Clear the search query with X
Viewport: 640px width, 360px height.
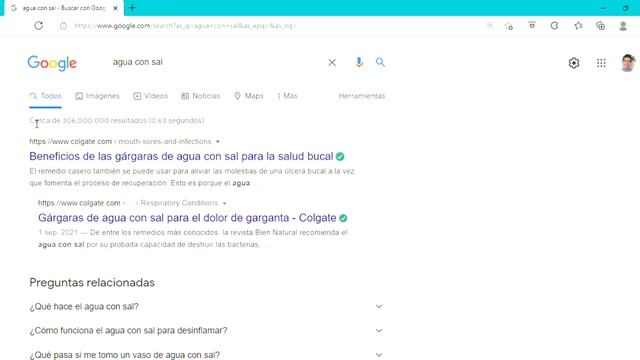coord(332,62)
